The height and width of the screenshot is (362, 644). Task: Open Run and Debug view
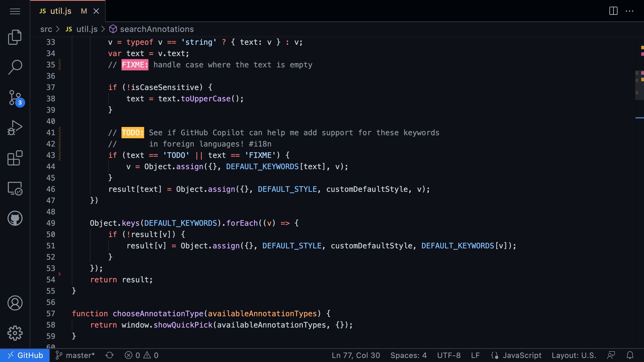click(15, 128)
